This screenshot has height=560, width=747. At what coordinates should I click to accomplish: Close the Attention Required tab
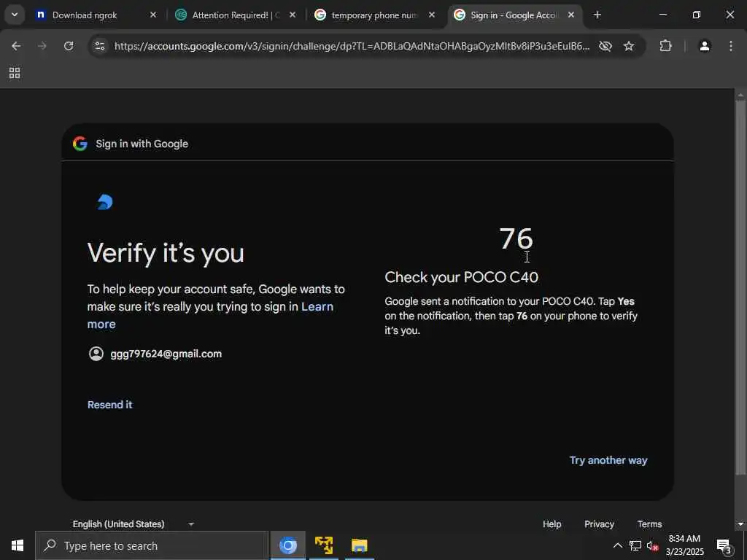click(293, 15)
